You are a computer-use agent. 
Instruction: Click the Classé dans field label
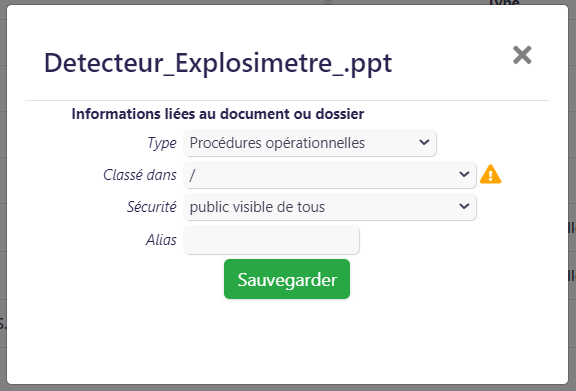pyautogui.click(x=140, y=175)
